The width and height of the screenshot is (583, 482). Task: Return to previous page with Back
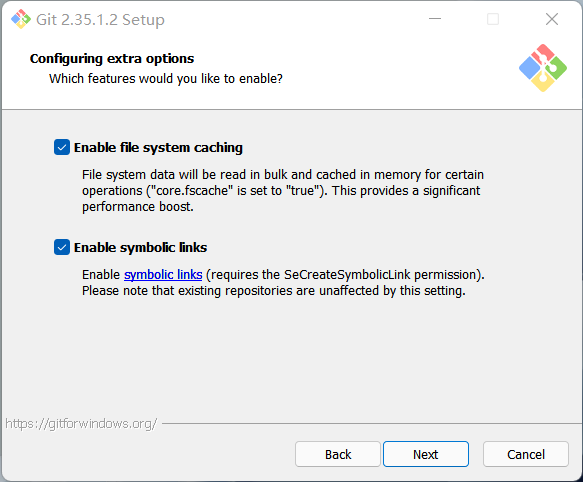(x=338, y=454)
